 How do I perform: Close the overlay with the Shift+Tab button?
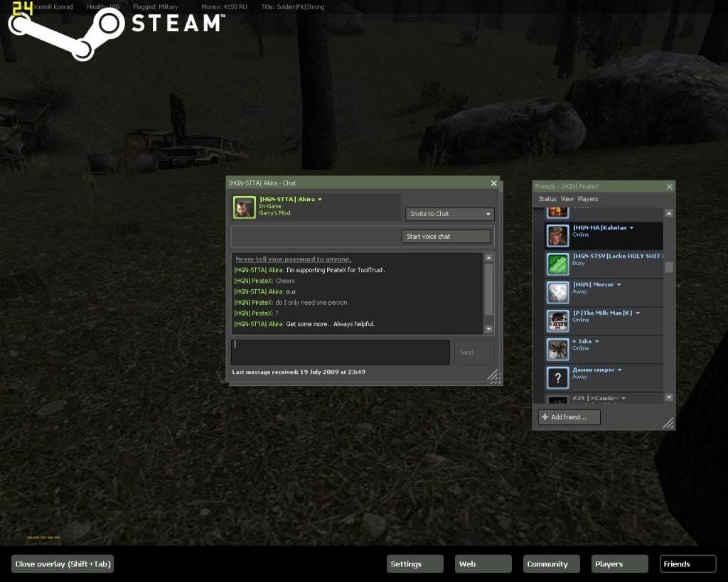pos(63,564)
